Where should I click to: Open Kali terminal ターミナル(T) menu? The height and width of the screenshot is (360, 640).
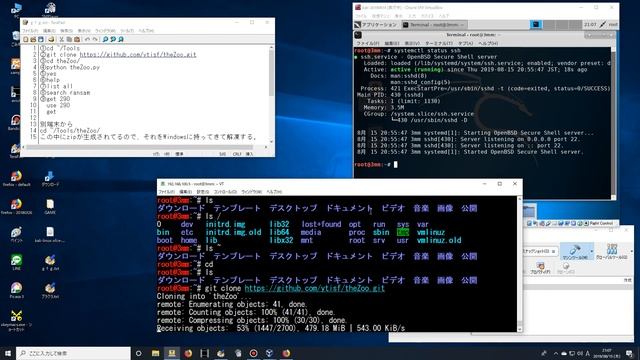439,43
